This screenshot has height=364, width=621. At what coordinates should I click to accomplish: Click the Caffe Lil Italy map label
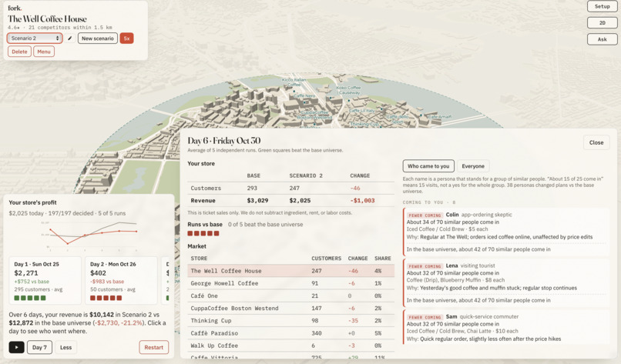click(361, 111)
